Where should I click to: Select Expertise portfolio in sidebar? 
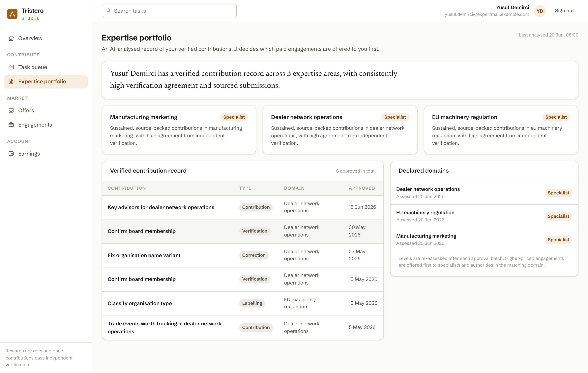pos(46,82)
